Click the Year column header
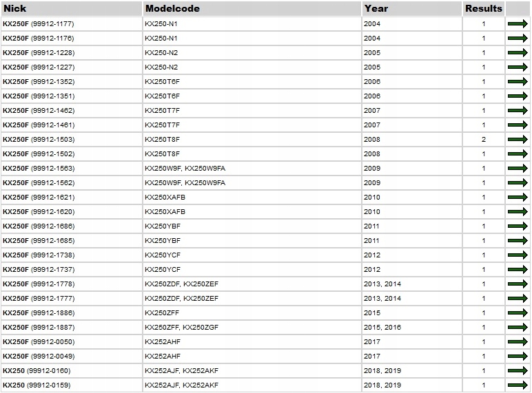The image size is (532, 393). pyautogui.click(x=376, y=8)
